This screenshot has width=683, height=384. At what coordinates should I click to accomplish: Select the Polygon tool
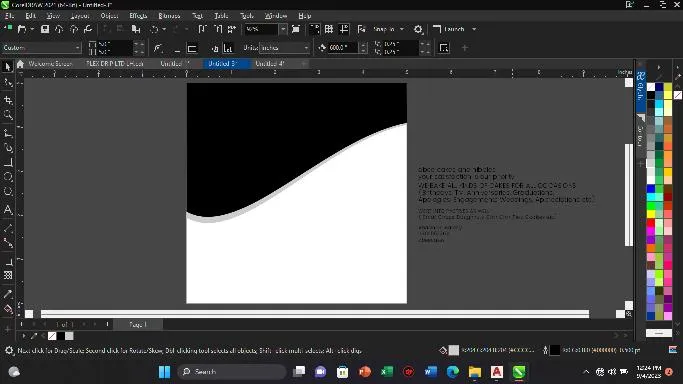pyautogui.click(x=7, y=191)
